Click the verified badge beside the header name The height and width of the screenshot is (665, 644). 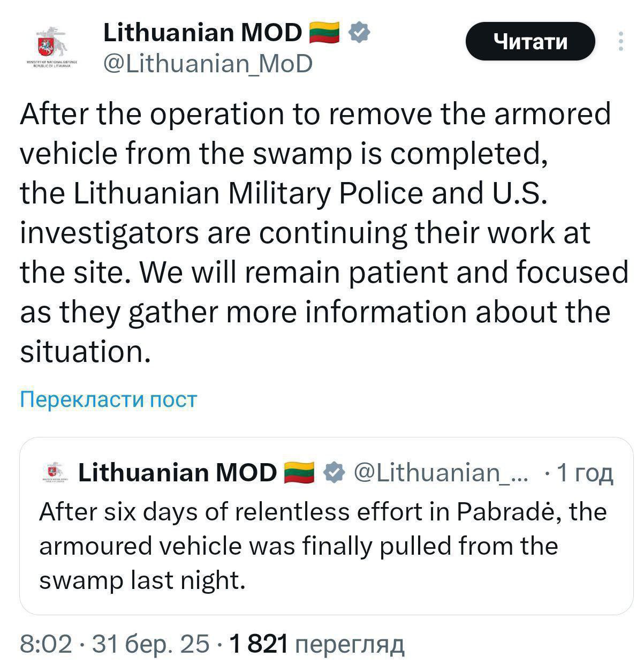[x=359, y=32]
